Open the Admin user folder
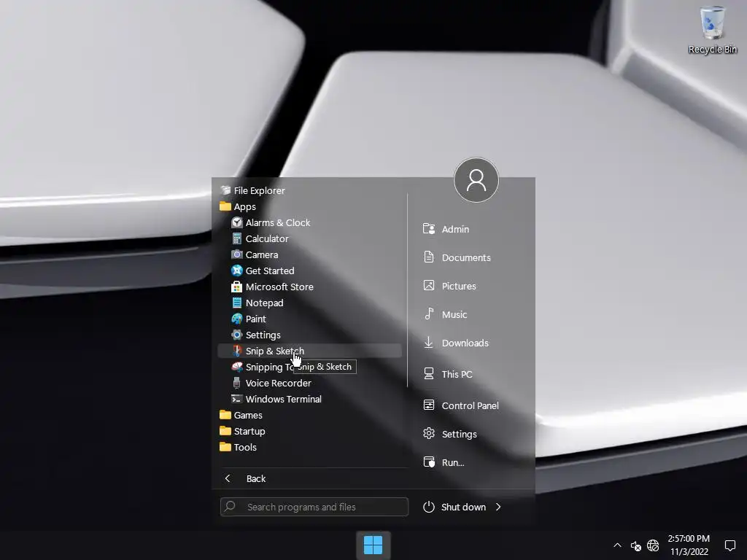This screenshot has width=747, height=560. point(446,229)
